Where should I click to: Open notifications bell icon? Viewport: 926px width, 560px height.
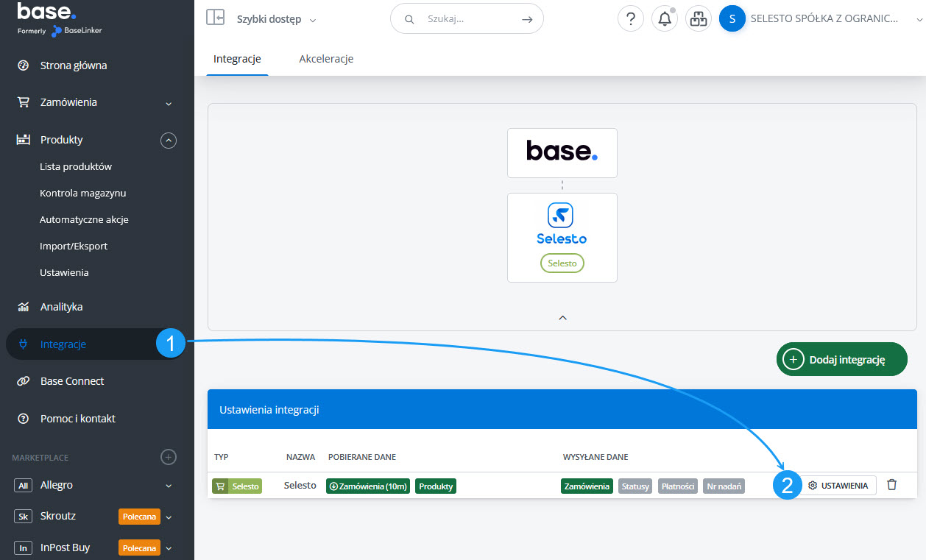[x=664, y=19]
